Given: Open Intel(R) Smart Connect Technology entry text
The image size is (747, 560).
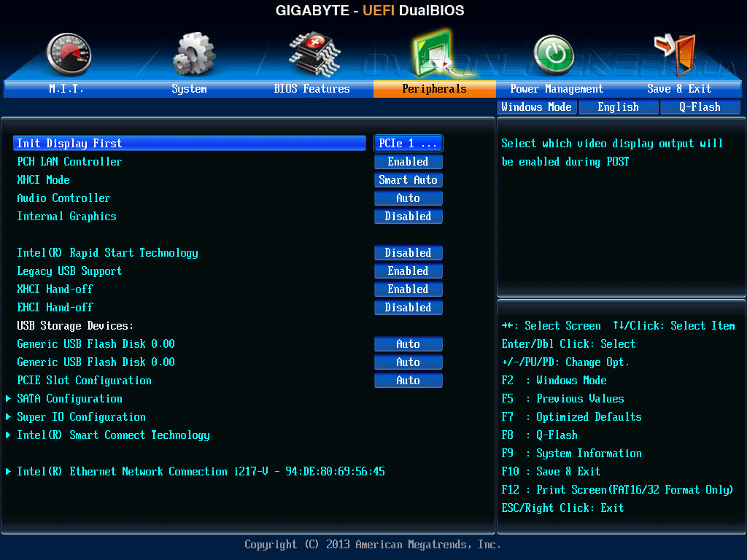Looking at the screenshot, I should pos(113,435).
